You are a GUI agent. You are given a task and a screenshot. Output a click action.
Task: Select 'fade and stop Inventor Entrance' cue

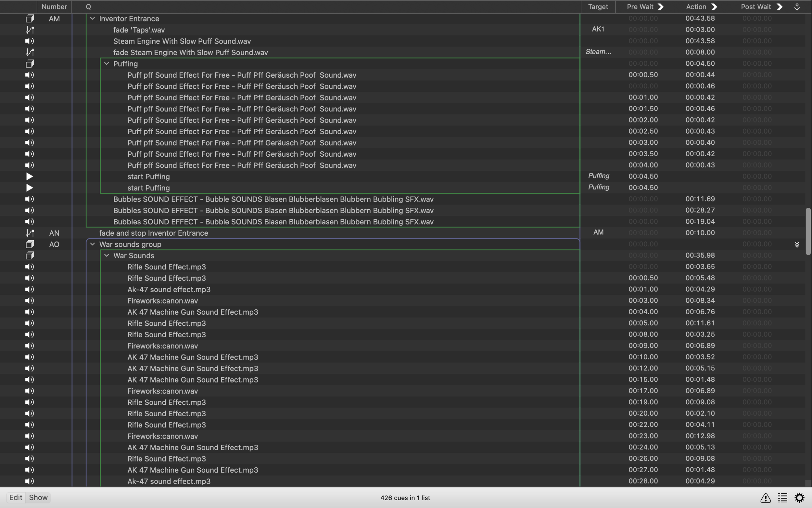[153, 233]
